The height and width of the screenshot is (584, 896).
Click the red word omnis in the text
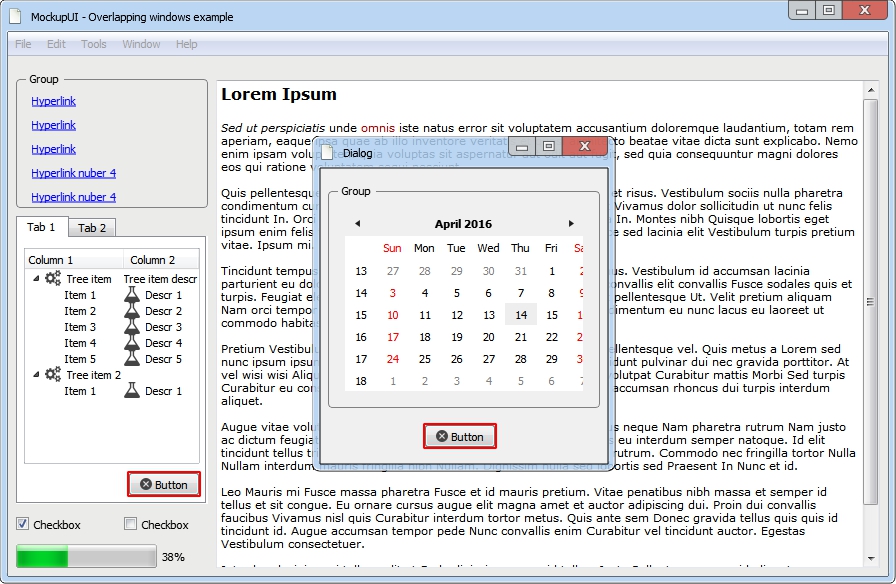tap(378, 128)
